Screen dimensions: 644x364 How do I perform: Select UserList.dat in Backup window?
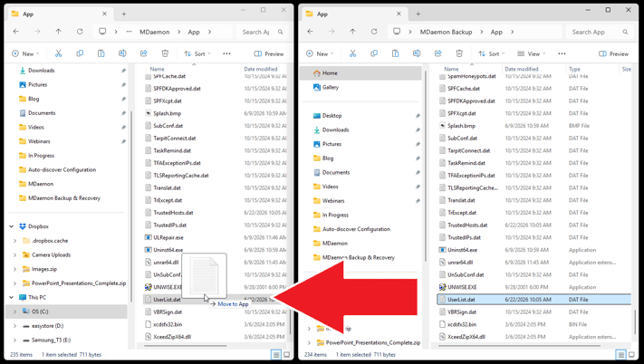point(533,300)
